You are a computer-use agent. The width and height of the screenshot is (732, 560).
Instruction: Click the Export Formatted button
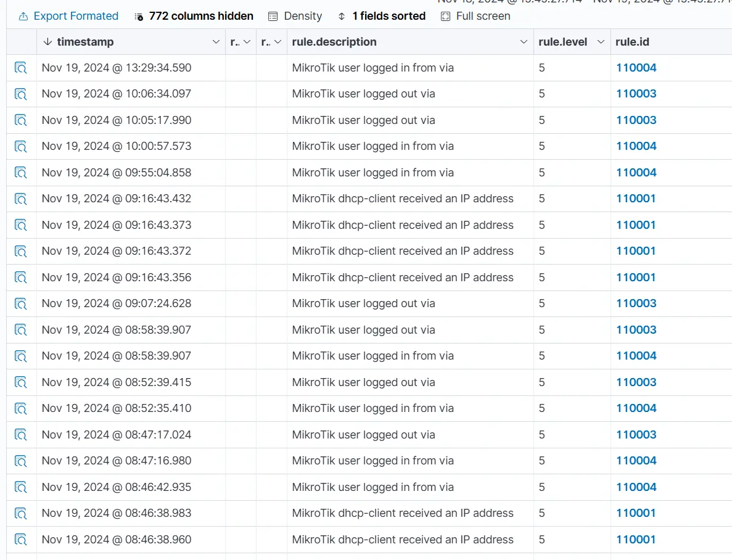[68, 16]
